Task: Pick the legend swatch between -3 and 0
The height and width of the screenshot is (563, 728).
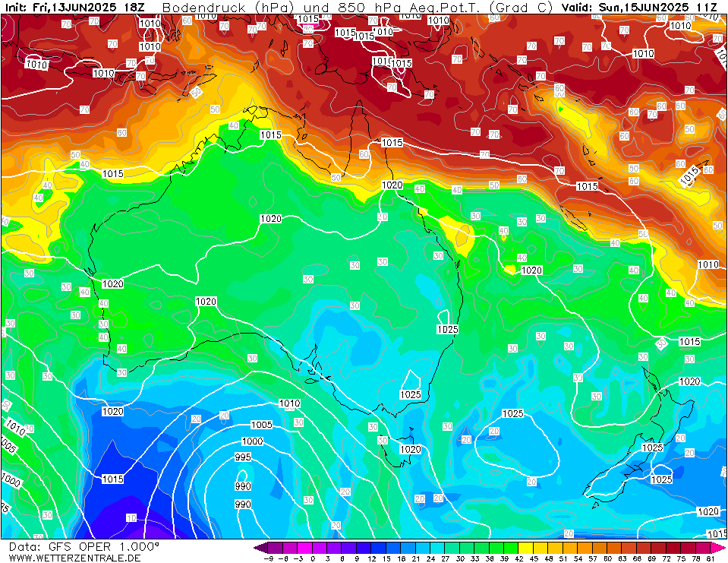Action: pyautogui.click(x=304, y=548)
